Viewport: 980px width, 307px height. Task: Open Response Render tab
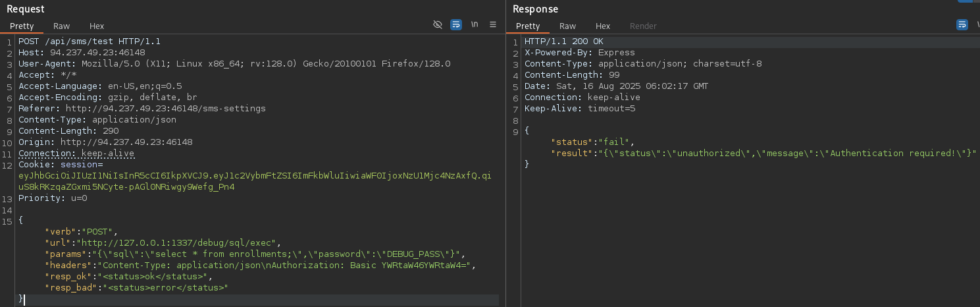643,26
